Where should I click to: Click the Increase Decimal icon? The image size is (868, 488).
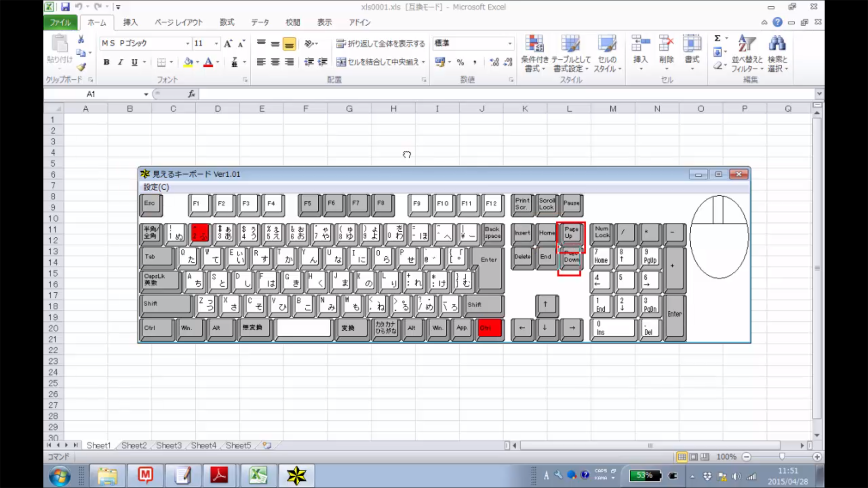[494, 62]
